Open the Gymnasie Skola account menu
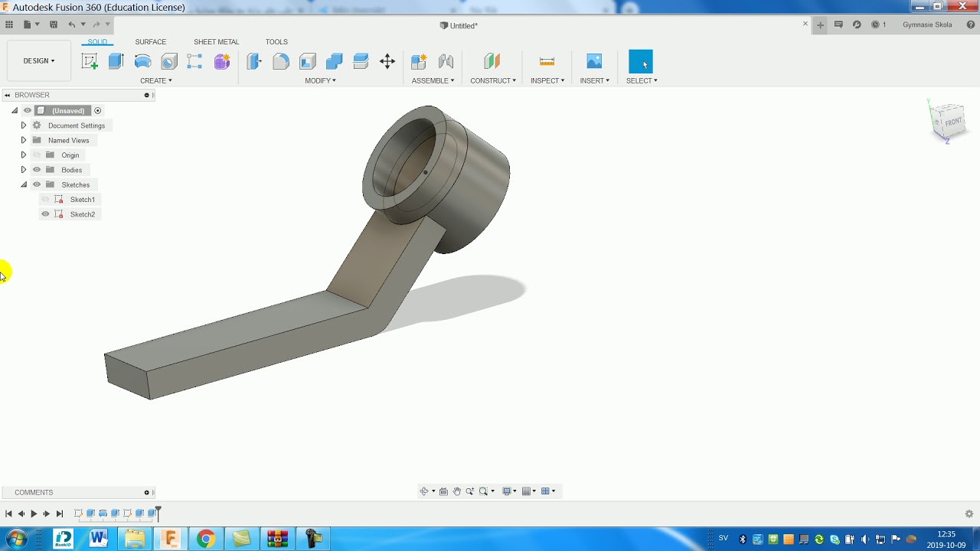980x551 pixels. pyautogui.click(x=927, y=24)
